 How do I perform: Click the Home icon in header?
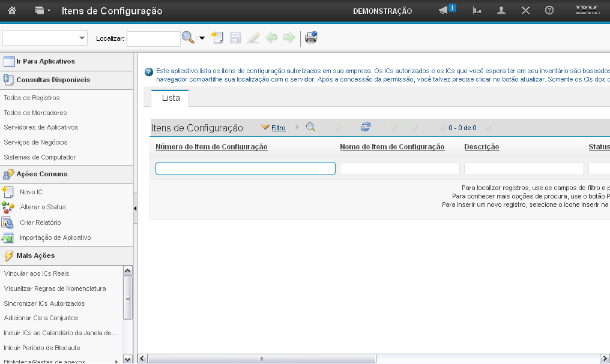point(11,11)
